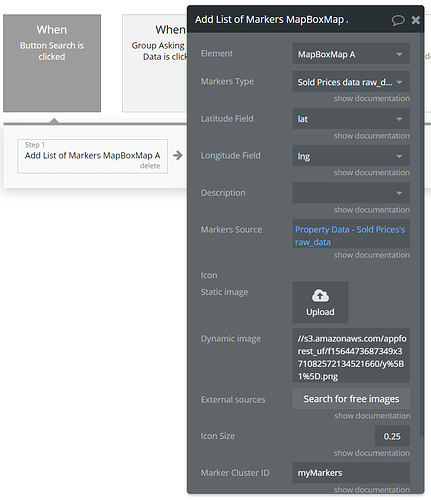Delete Step 1 action
The width and height of the screenshot is (431, 500).
point(150,166)
